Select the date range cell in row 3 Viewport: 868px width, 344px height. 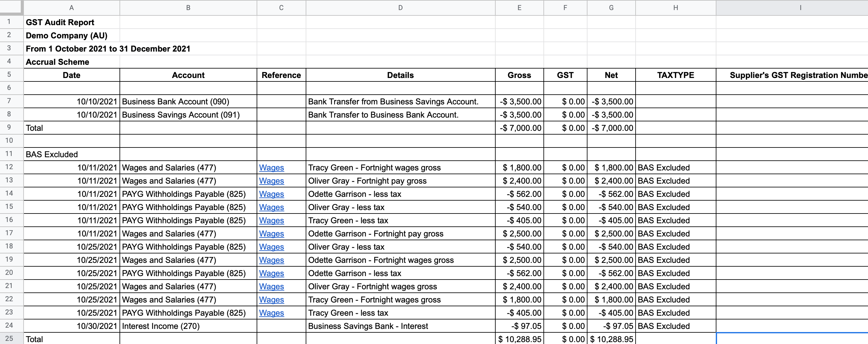[108, 48]
